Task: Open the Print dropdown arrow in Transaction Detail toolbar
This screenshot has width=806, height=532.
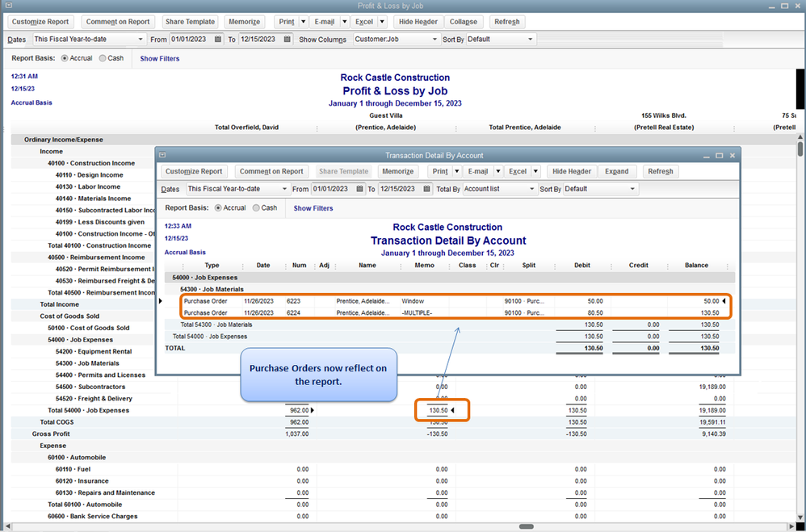Action: (x=456, y=171)
